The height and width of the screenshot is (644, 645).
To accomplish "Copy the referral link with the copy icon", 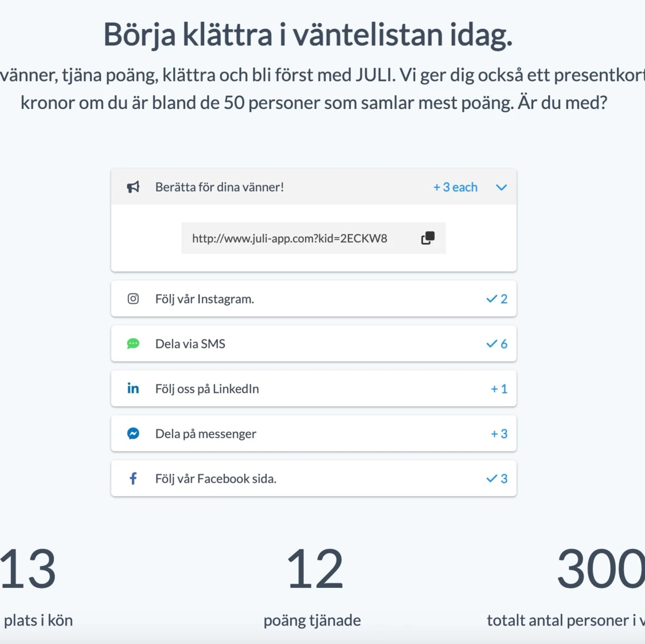I will [x=428, y=238].
